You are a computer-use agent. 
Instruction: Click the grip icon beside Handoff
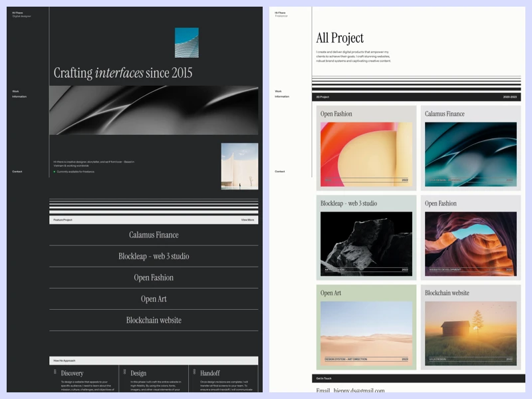194,372
